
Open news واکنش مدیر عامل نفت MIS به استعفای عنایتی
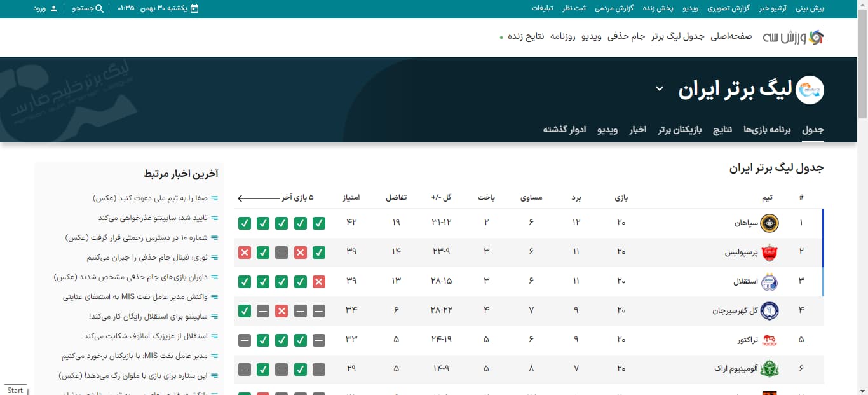click(135, 297)
